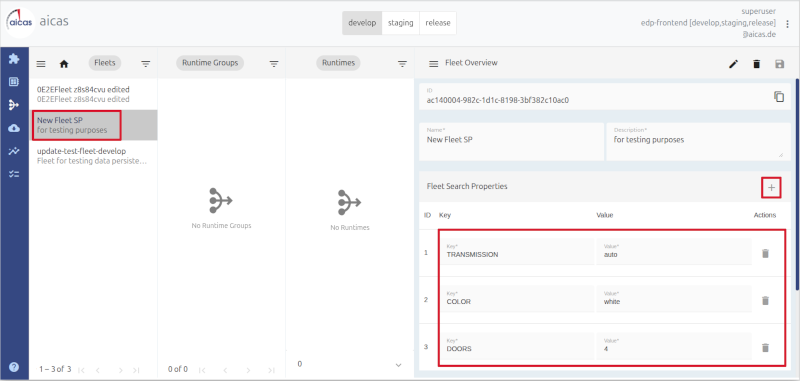Edit the COLOR key field

[x=517, y=298]
